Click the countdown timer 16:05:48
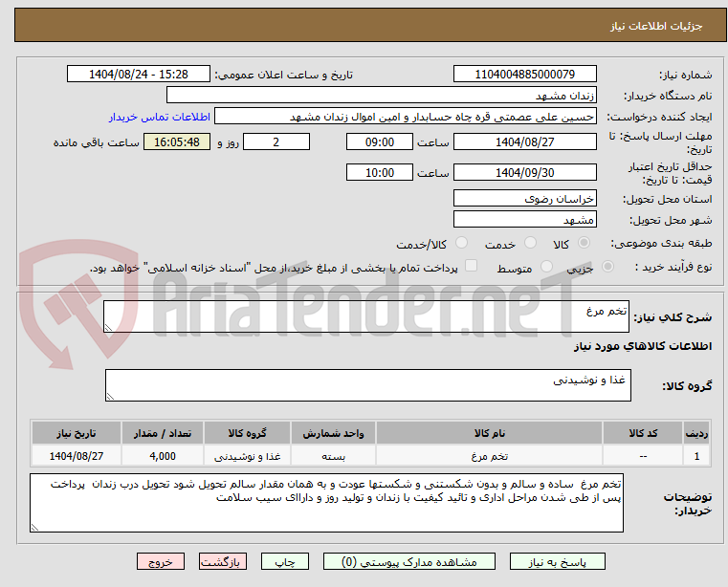The image size is (728, 587). pos(177,141)
